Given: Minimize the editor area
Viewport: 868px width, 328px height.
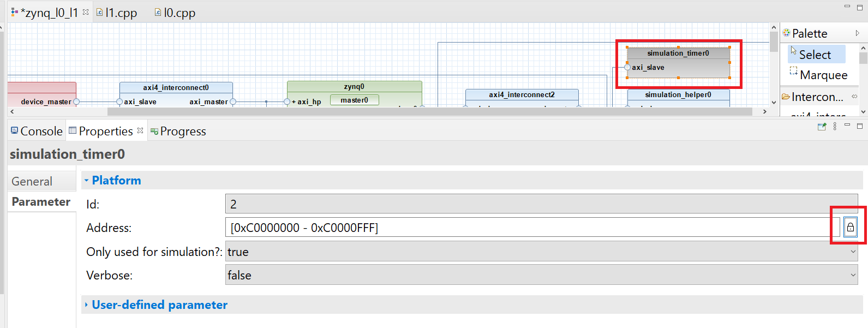Looking at the screenshot, I should (x=847, y=6).
